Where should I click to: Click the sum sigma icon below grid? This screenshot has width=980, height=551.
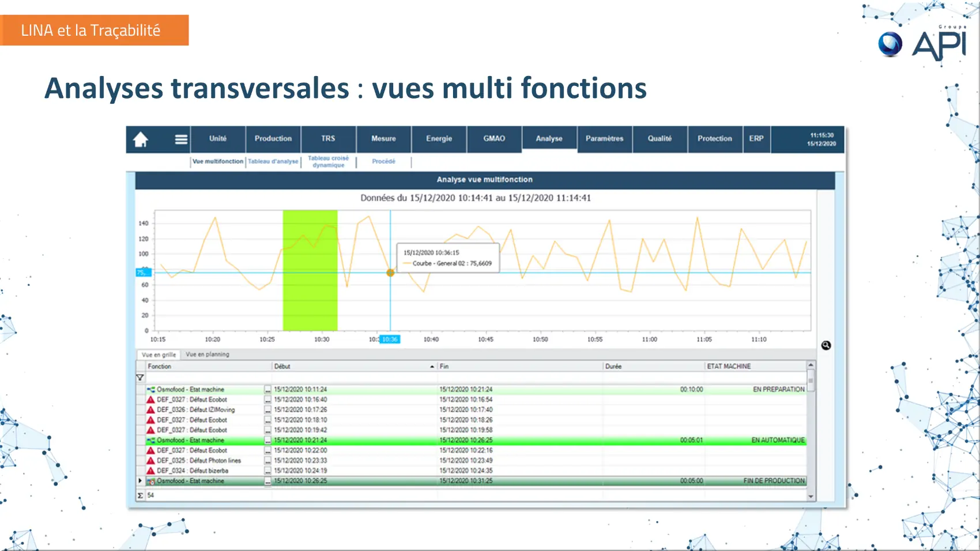(140, 495)
